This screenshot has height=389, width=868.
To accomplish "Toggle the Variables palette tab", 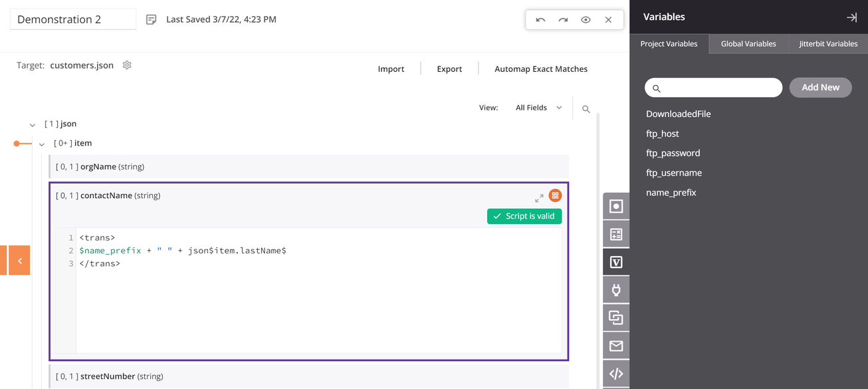I will [616, 262].
